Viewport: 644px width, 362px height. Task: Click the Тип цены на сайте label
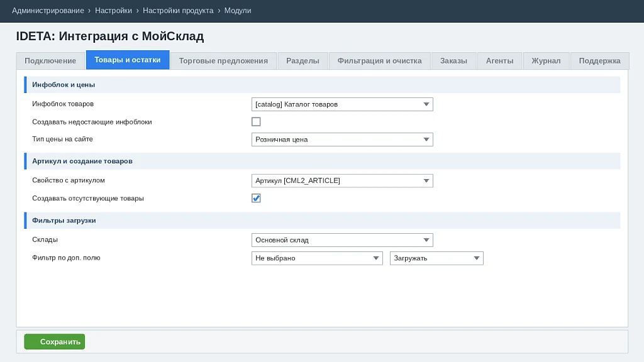click(x=62, y=139)
